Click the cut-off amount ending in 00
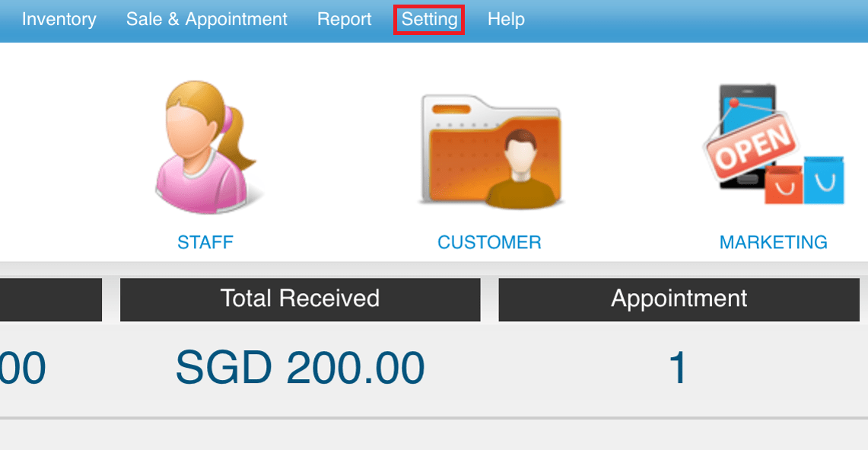The image size is (868, 450). 23,368
